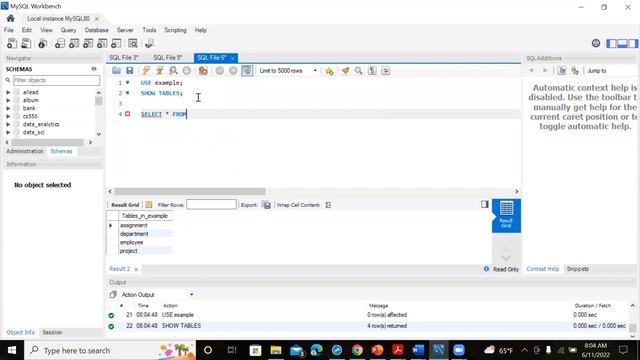The height and width of the screenshot is (360, 640).
Task: Open the Workbench home screen tab
Action: pos(10,18)
